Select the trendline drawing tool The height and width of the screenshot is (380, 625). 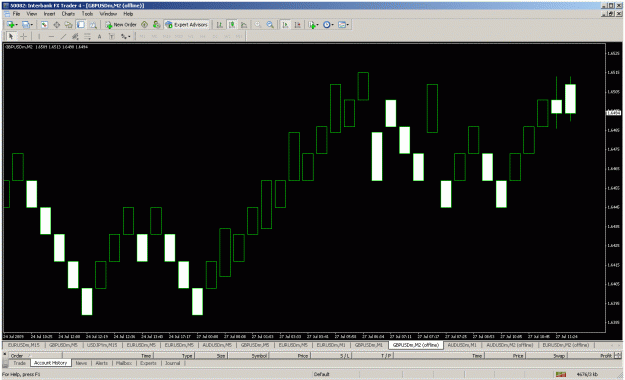pyautogui.click(x=63, y=37)
